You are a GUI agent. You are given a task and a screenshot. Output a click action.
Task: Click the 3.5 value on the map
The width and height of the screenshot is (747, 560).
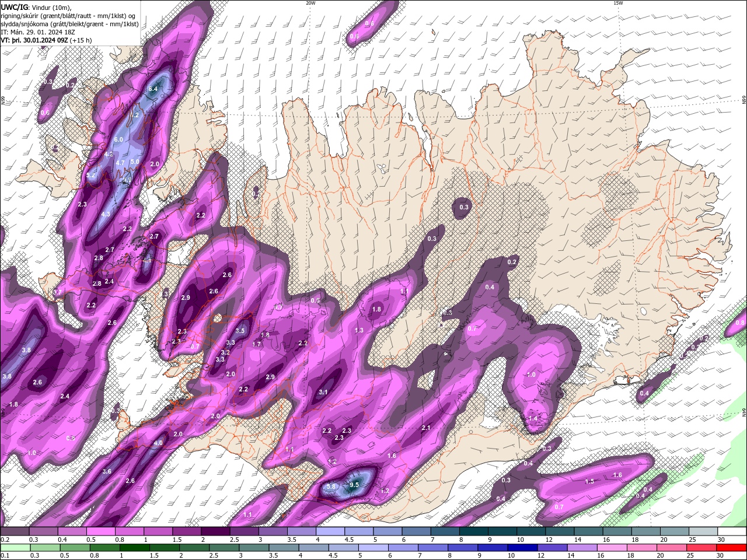click(240, 331)
